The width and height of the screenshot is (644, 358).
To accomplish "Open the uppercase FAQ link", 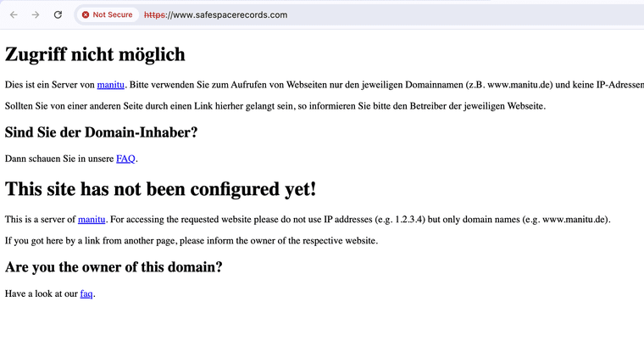I will click(x=125, y=159).
